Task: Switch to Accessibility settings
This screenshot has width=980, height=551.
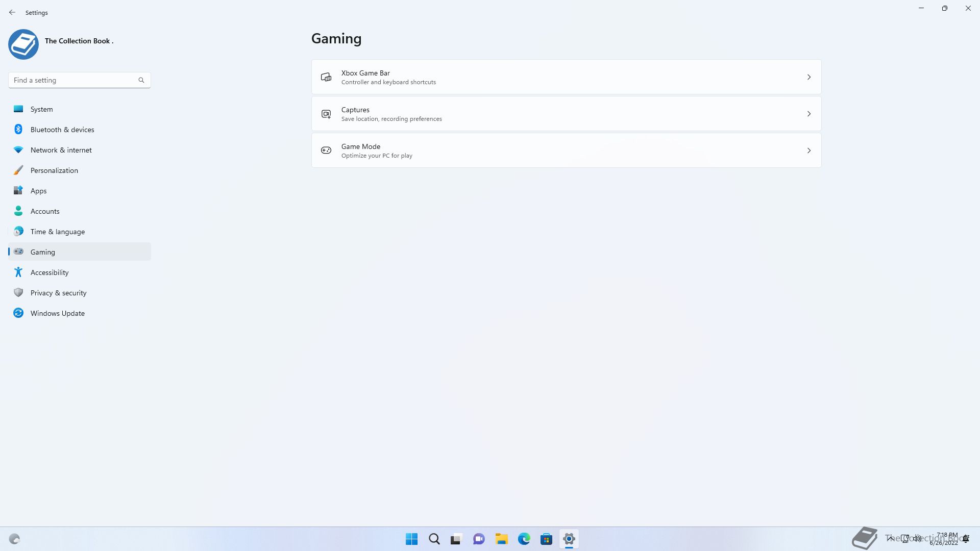Action: 50,272
